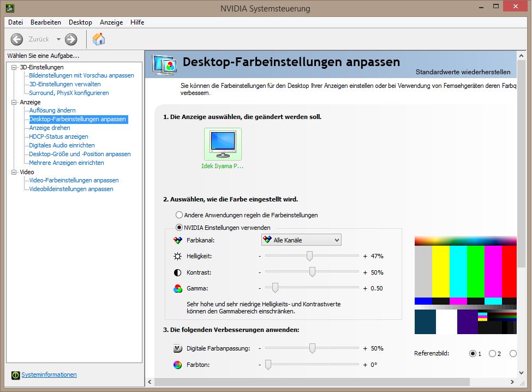Open Surround, PhysX konfigurieren
Image resolution: width=532 pixels, height=392 pixels.
[69, 93]
